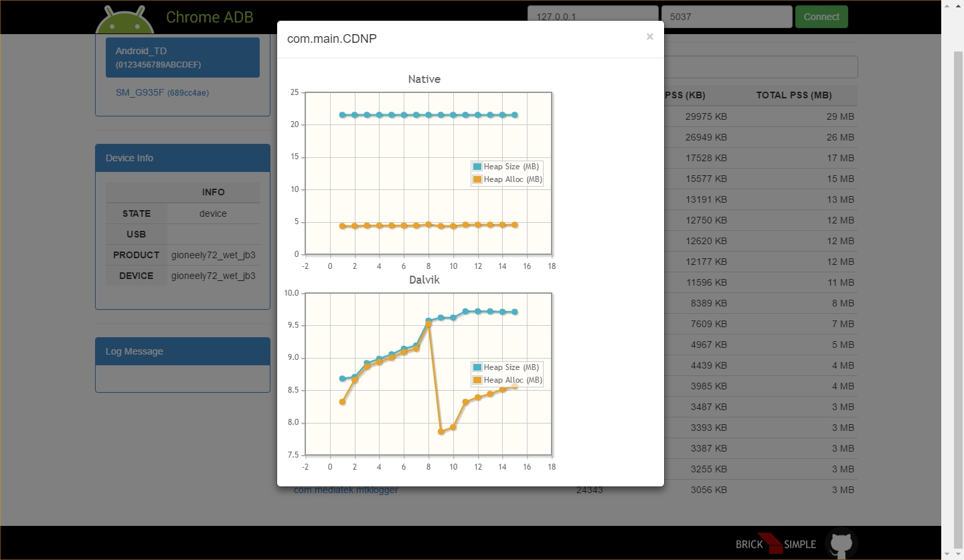
Task: Open the GitHub octocat icon
Action: pyautogui.click(x=841, y=543)
